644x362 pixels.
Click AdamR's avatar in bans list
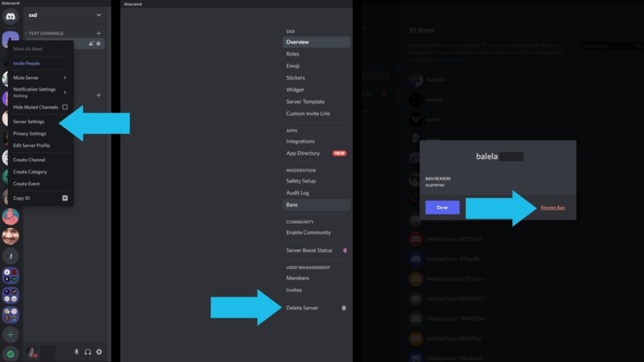pos(416,80)
